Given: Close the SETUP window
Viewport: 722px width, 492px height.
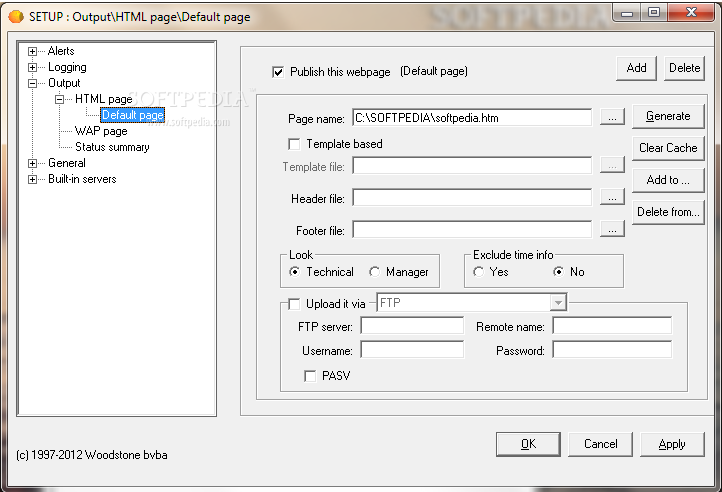Looking at the screenshot, I should coord(691,12).
